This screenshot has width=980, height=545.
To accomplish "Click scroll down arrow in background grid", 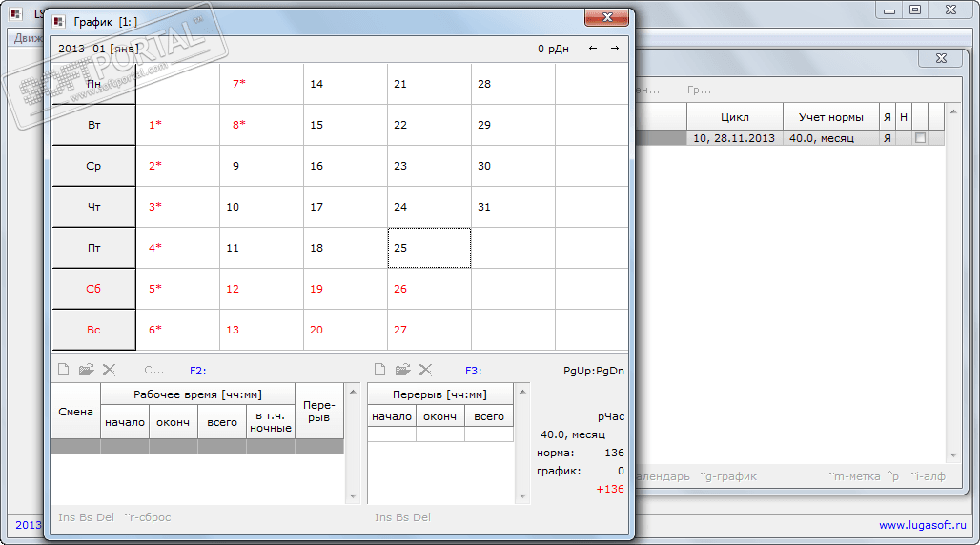I will tap(953, 455).
